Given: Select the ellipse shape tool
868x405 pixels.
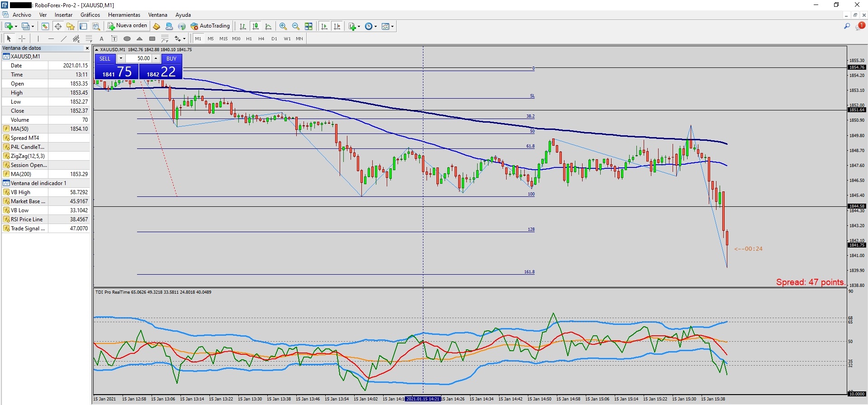Looking at the screenshot, I should click(127, 39).
